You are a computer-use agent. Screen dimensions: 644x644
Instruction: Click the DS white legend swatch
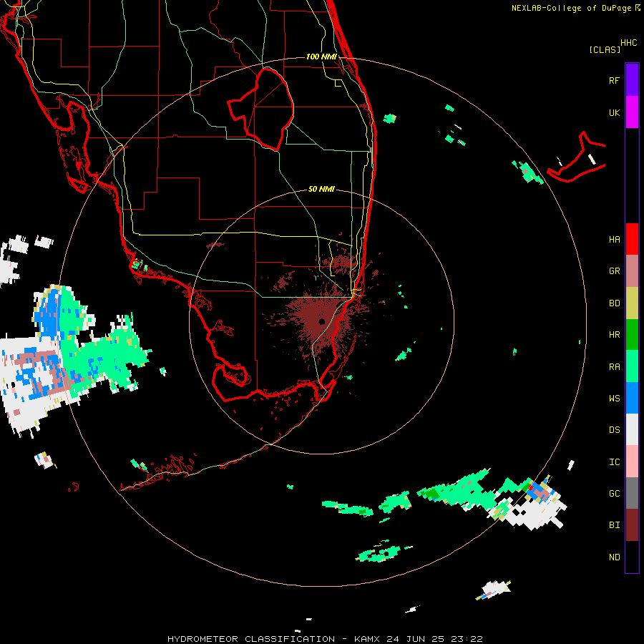(x=632, y=430)
